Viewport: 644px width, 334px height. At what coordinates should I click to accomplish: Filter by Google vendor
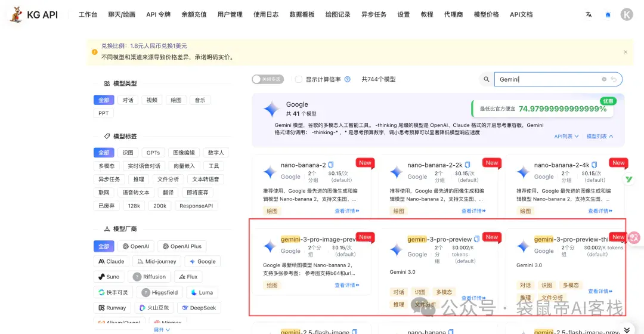tap(203, 261)
